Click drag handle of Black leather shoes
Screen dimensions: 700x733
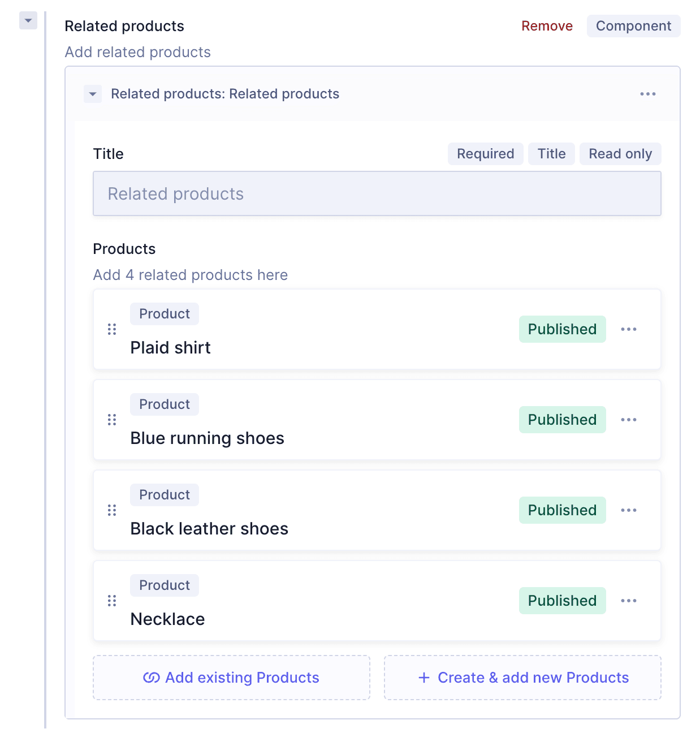click(x=112, y=510)
